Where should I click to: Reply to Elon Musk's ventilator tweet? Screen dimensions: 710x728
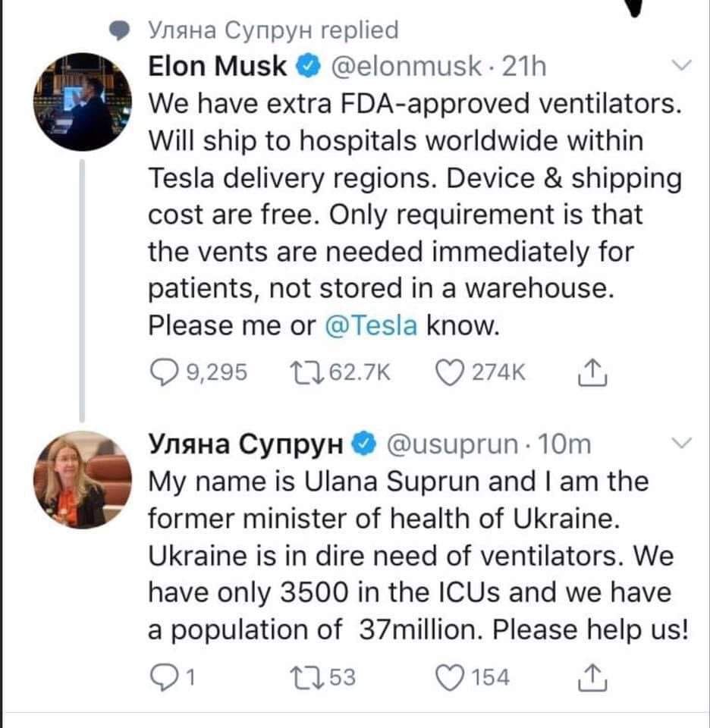click(x=161, y=372)
